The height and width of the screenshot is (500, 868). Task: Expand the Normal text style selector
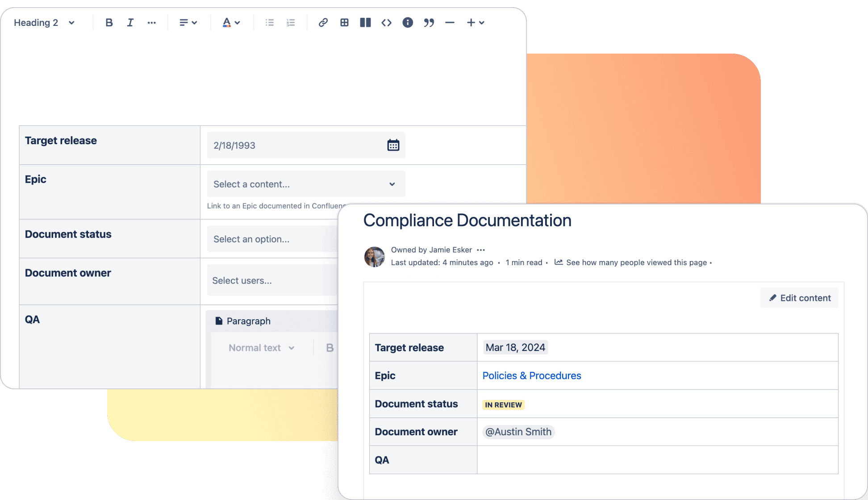pyautogui.click(x=261, y=348)
